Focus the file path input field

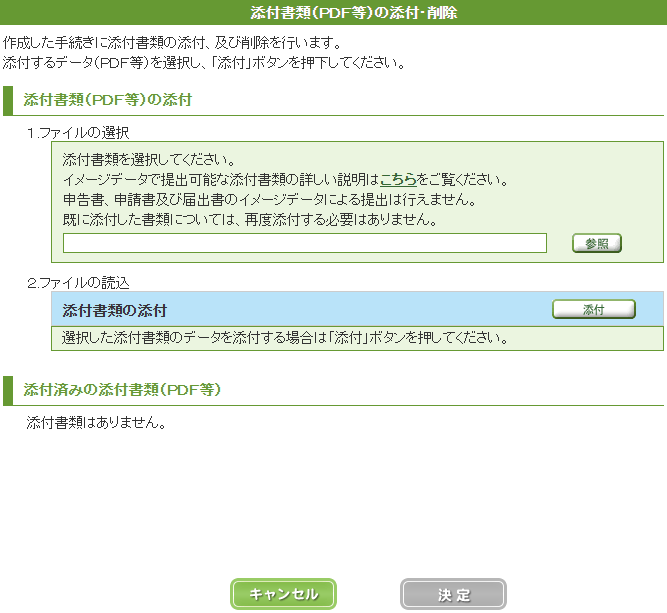(x=305, y=243)
